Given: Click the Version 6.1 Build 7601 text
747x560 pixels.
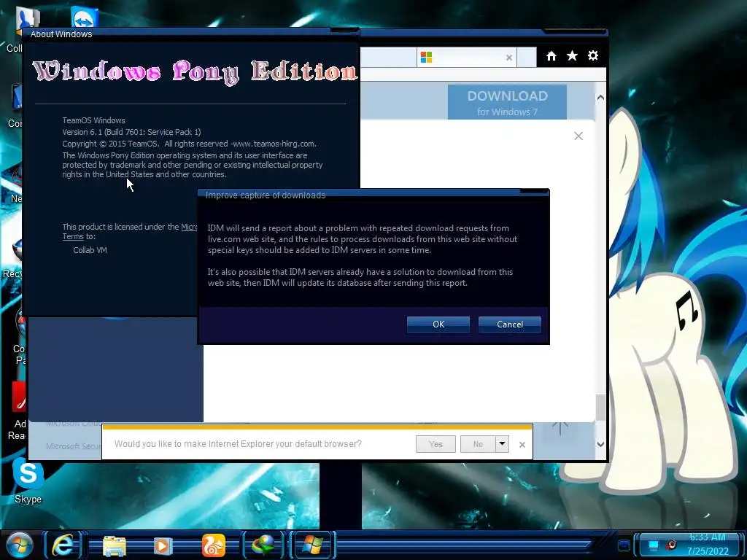Looking at the screenshot, I should tap(131, 132).
